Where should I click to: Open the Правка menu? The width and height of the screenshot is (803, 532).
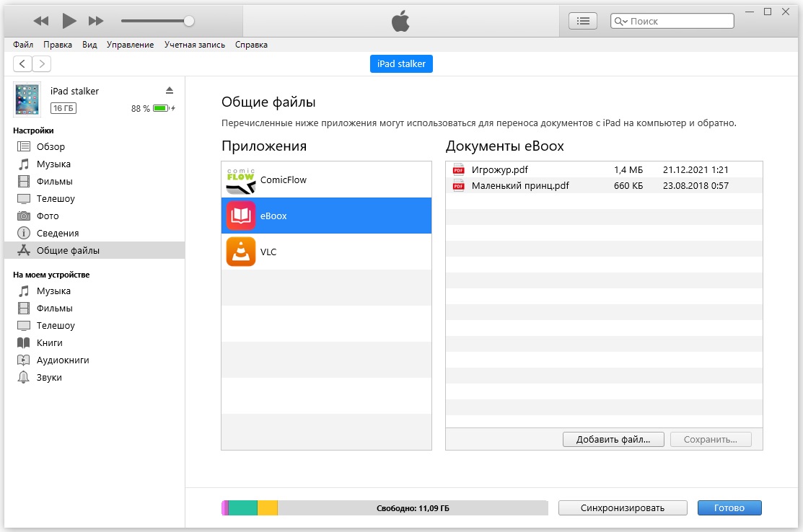point(58,45)
